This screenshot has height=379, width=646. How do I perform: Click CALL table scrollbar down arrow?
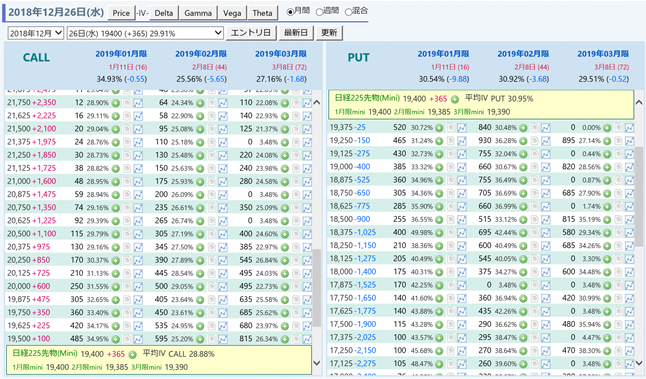316,363
